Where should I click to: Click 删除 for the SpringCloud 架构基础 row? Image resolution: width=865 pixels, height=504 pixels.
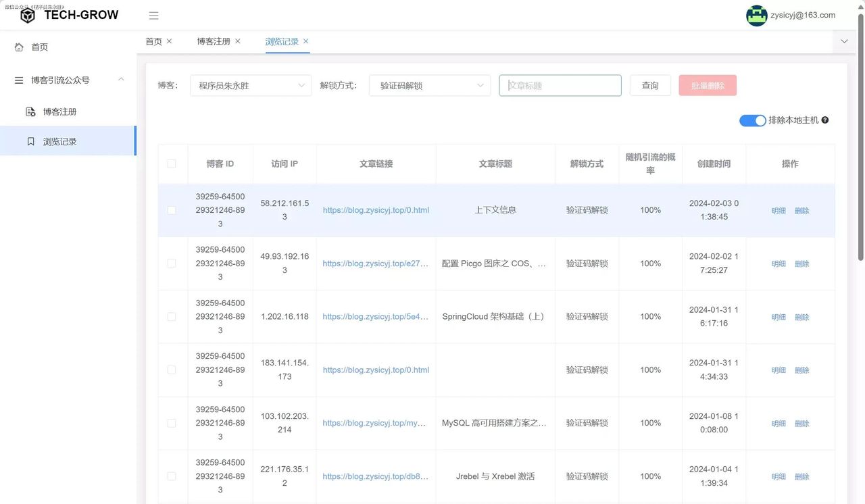click(802, 317)
